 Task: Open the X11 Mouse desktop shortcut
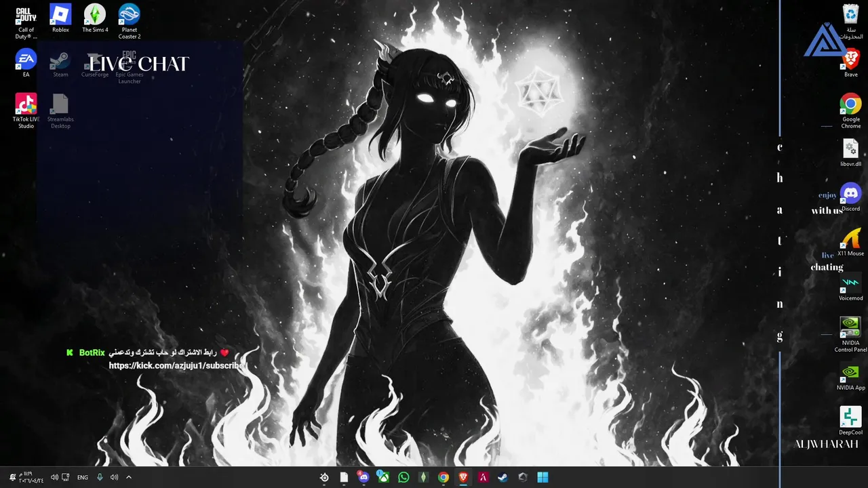[x=850, y=243]
